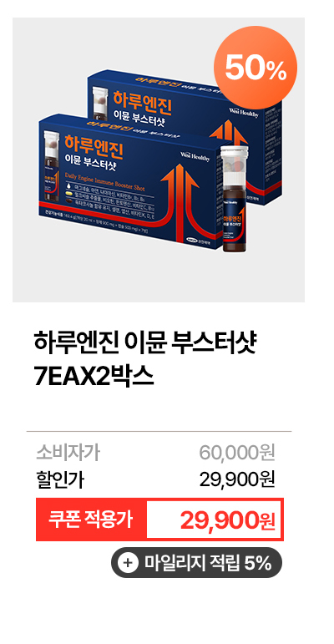Click the red 쿠폰 적용가 label

pyautogui.click(x=91, y=520)
